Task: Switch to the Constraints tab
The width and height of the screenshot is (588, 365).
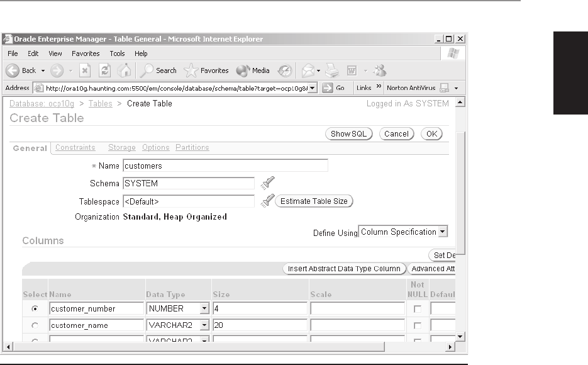Action: pyautogui.click(x=75, y=147)
